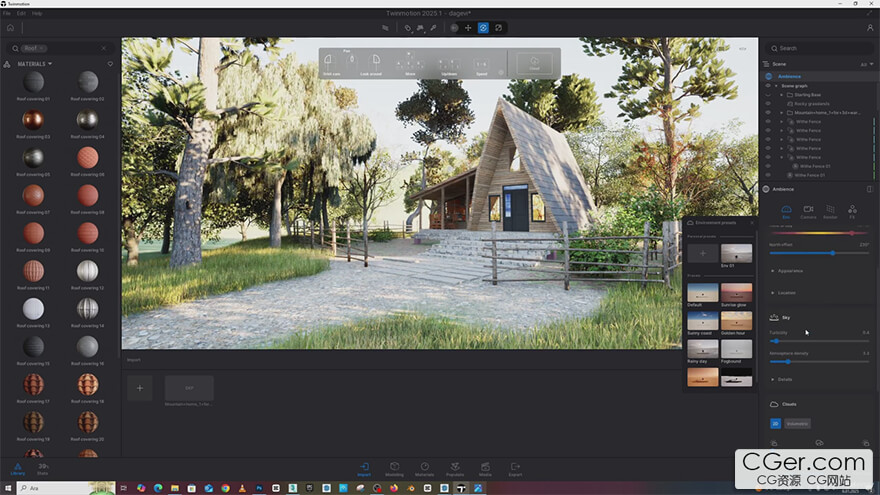Open Populate dock tab

455,469
